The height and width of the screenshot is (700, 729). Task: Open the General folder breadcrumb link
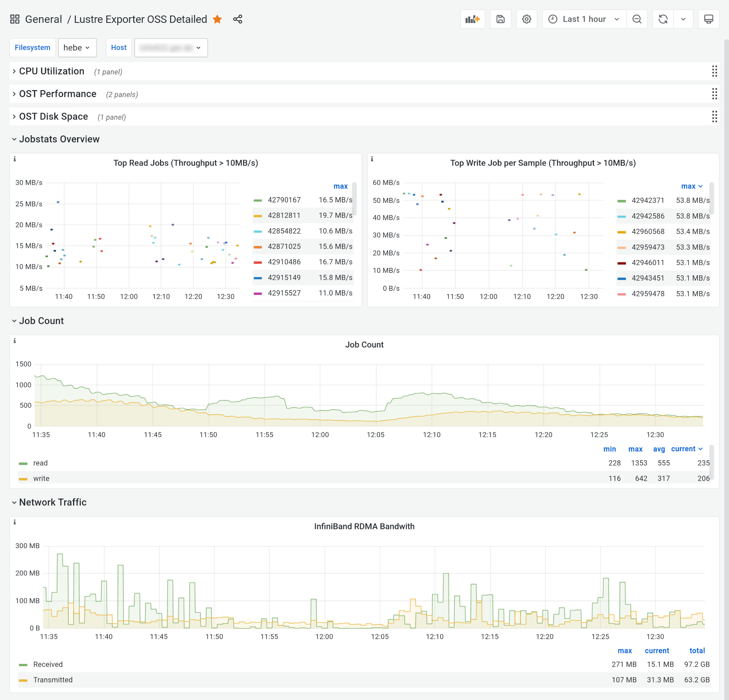[x=43, y=19]
